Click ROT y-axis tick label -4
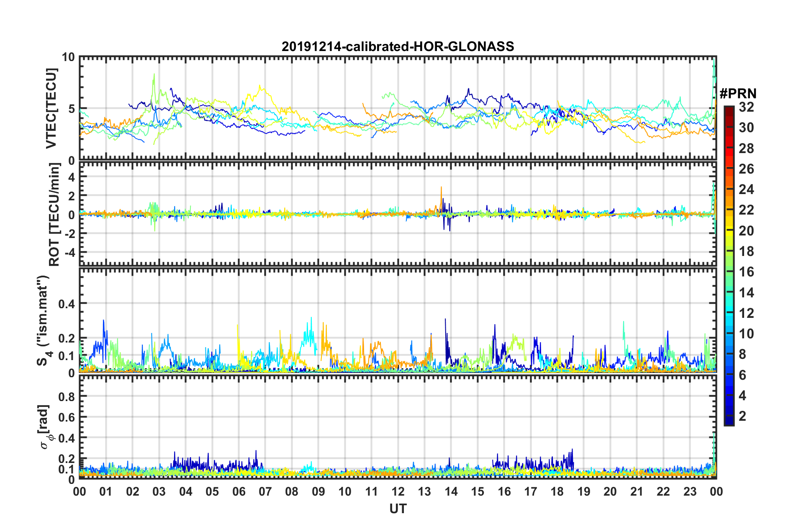Screen dimensions: 796x532 (70, 253)
